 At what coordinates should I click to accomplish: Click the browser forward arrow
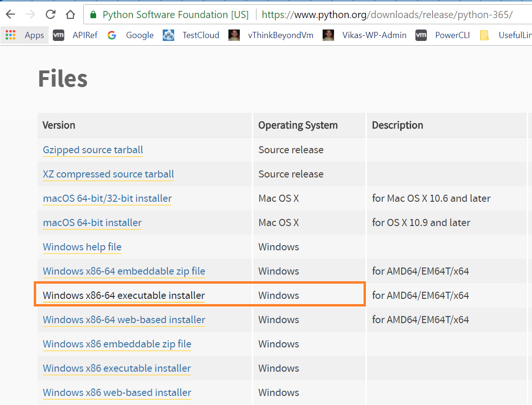30,14
